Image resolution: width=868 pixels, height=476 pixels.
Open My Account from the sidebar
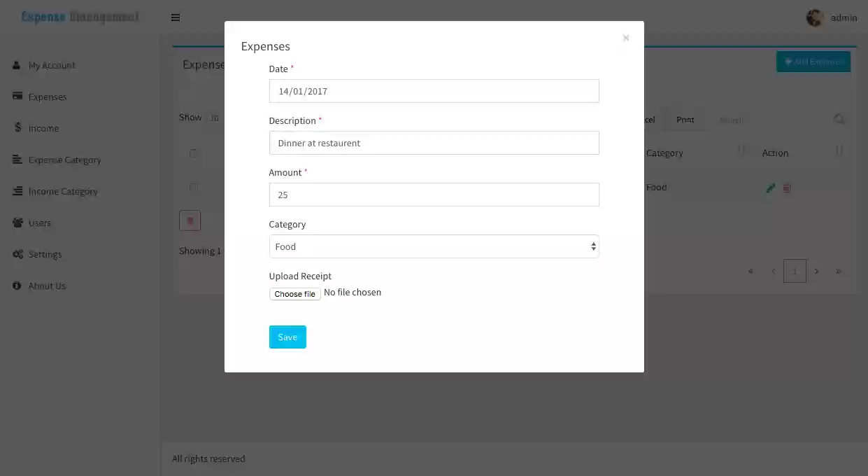pos(17,65)
